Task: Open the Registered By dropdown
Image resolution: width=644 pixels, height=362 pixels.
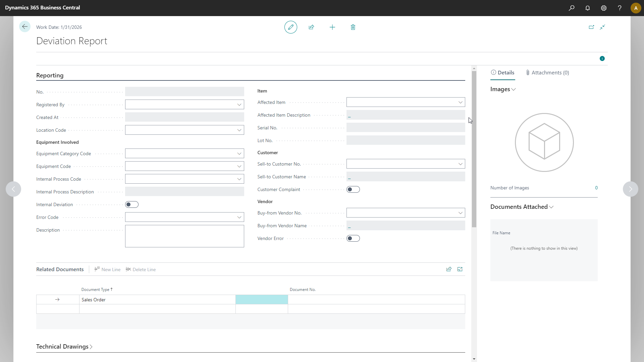Action: tap(239, 105)
